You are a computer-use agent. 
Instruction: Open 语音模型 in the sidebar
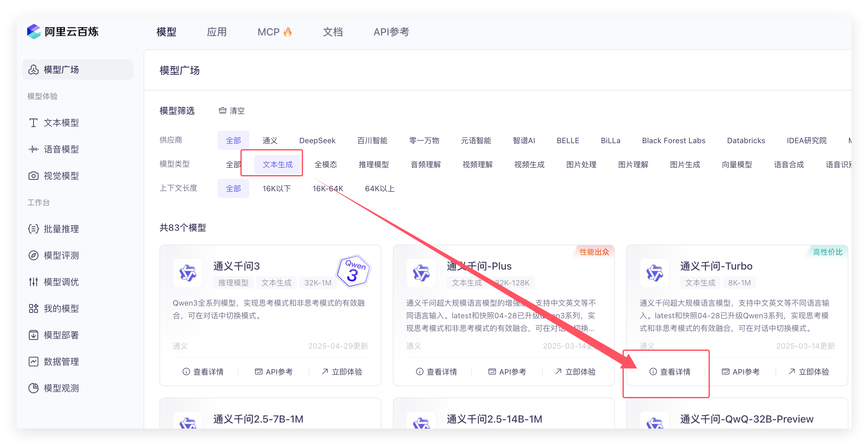coord(54,149)
